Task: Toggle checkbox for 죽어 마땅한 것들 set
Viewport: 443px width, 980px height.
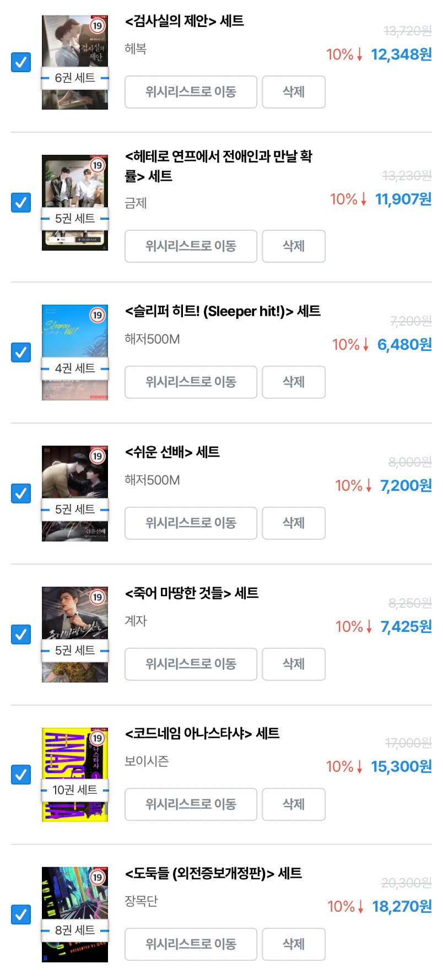Action: 21,634
